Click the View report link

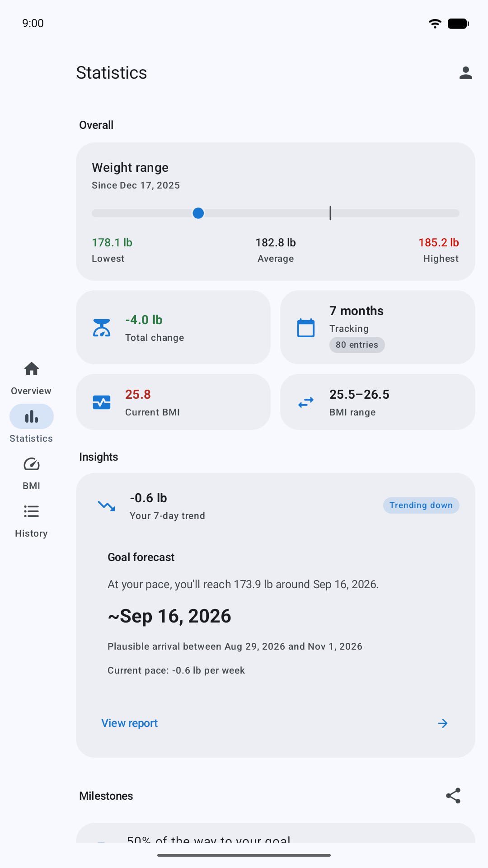(129, 723)
